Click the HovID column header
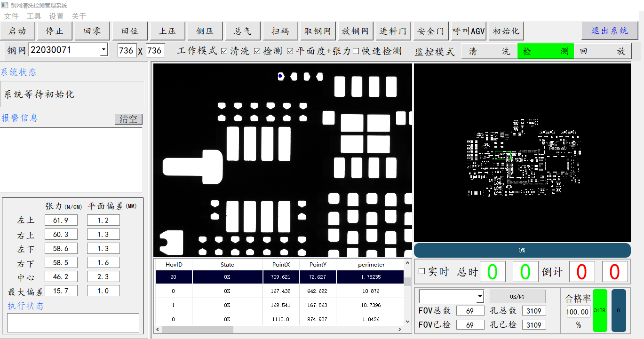This screenshot has height=339, width=644. tap(174, 265)
